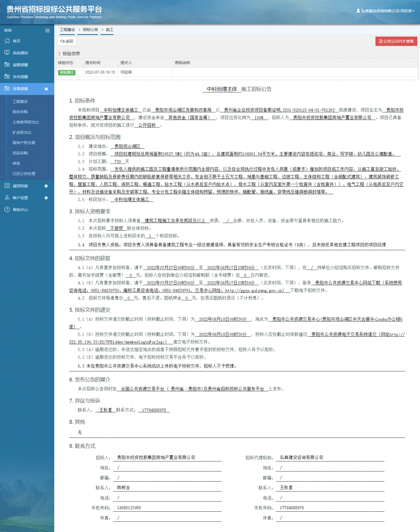420x532 pixels.
Task: Click the 公告公示PDF查看 button
Action: click(397, 41)
